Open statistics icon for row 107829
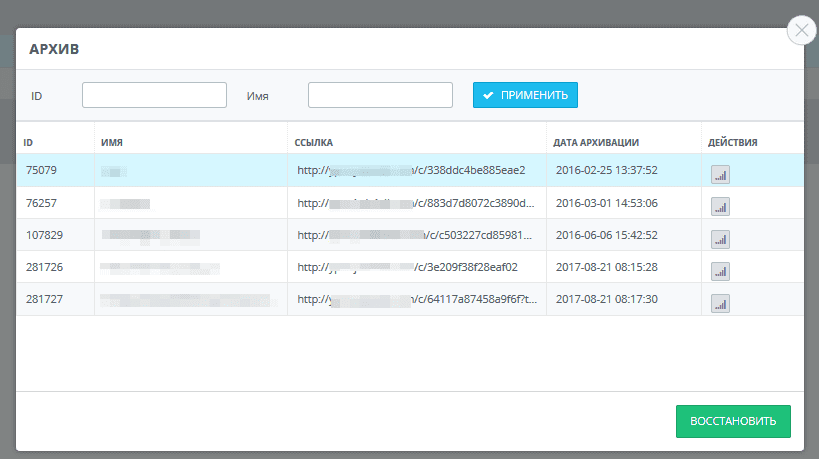This screenshot has height=459, width=819. point(720,239)
